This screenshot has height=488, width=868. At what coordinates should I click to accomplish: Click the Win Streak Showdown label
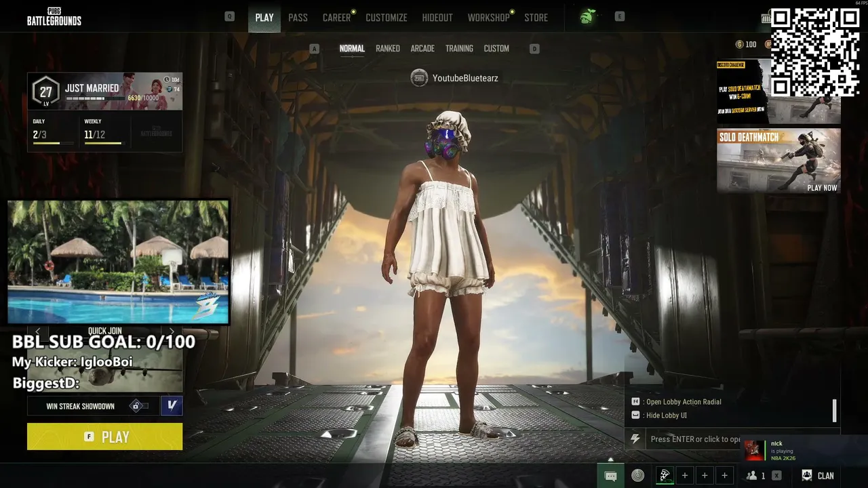80,406
